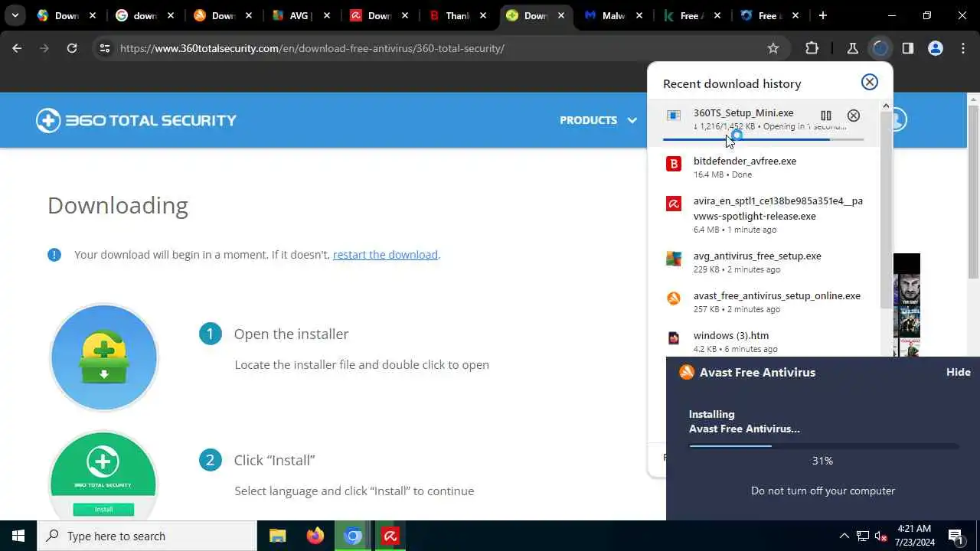Image resolution: width=980 pixels, height=551 pixels.
Task: Open a new browser tab
Action: 823,15
